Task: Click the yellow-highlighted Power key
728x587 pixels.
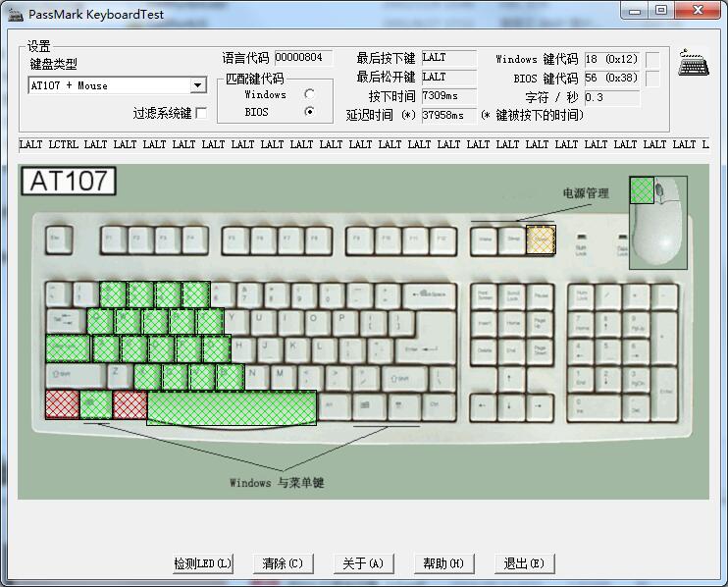Action: (x=541, y=240)
